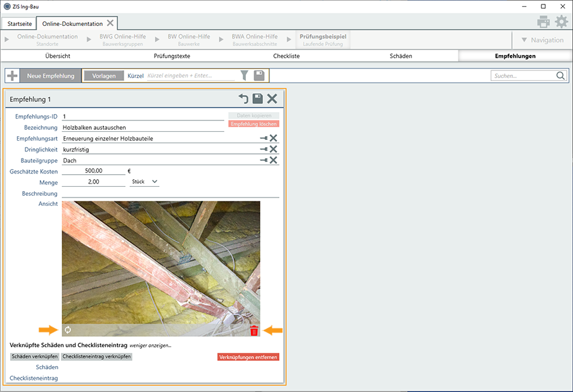The image size is (573, 392).
Task: Switch to the Schäden tab
Action: click(401, 56)
